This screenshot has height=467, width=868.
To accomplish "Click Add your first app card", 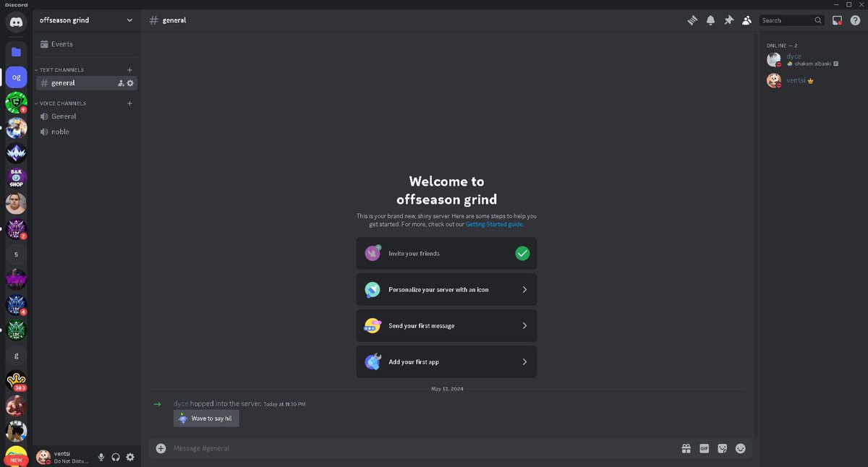I will [x=446, y=361].
